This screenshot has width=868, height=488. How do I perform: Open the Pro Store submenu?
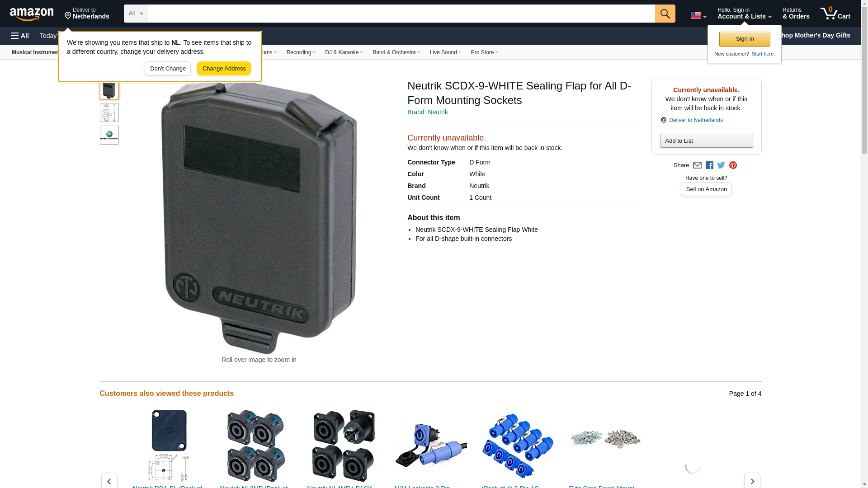pos(484,52)
